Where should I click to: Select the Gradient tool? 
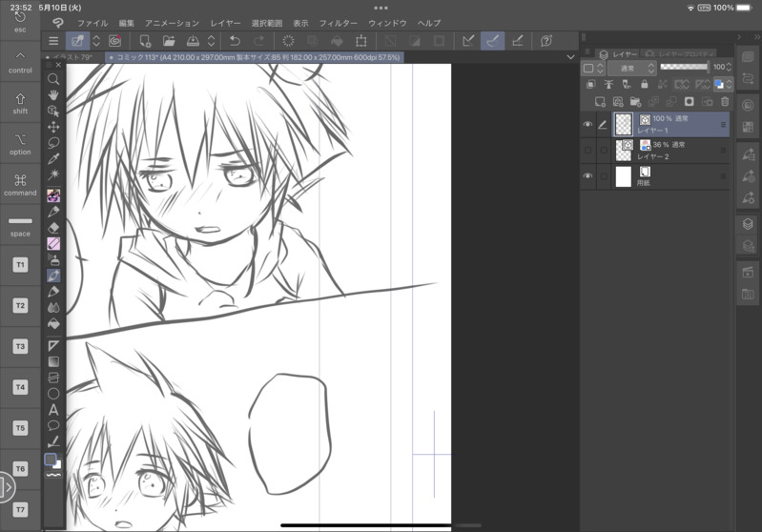[x=53, y=361]
